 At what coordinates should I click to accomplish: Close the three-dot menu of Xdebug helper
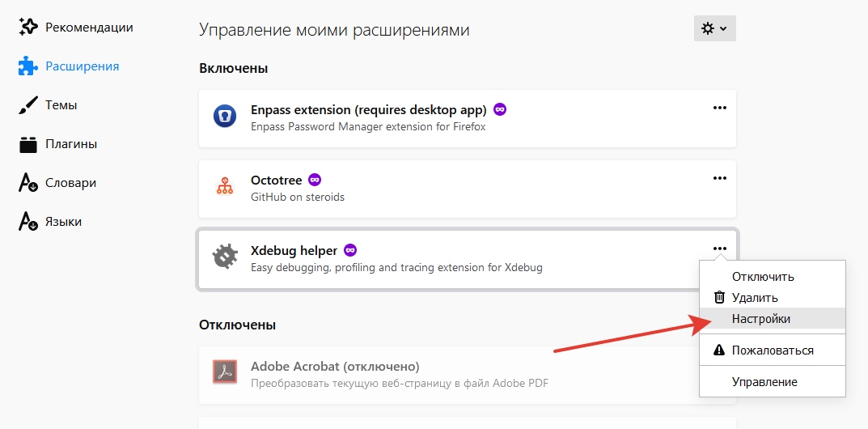720,248
